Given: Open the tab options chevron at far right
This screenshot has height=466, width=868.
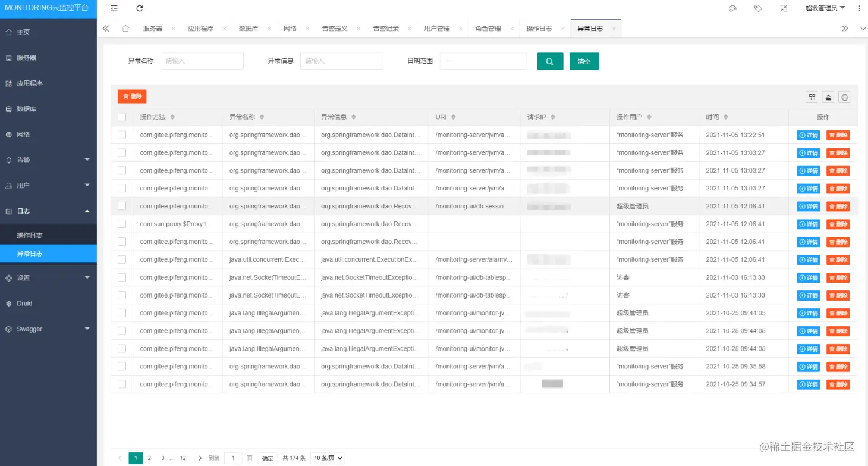Looking at the screenshot, I should 863,28.
